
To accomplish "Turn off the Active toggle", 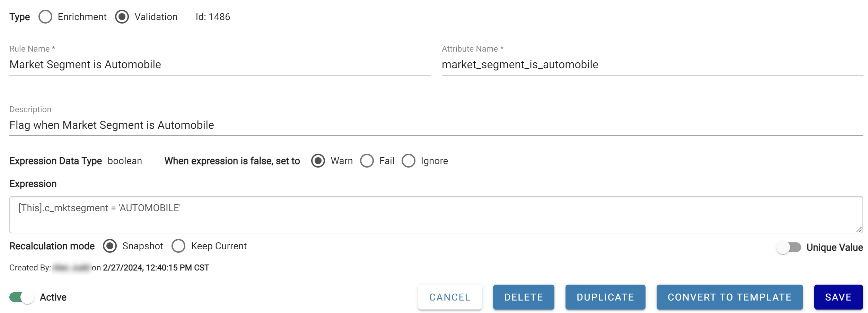I will coord(22,297).
